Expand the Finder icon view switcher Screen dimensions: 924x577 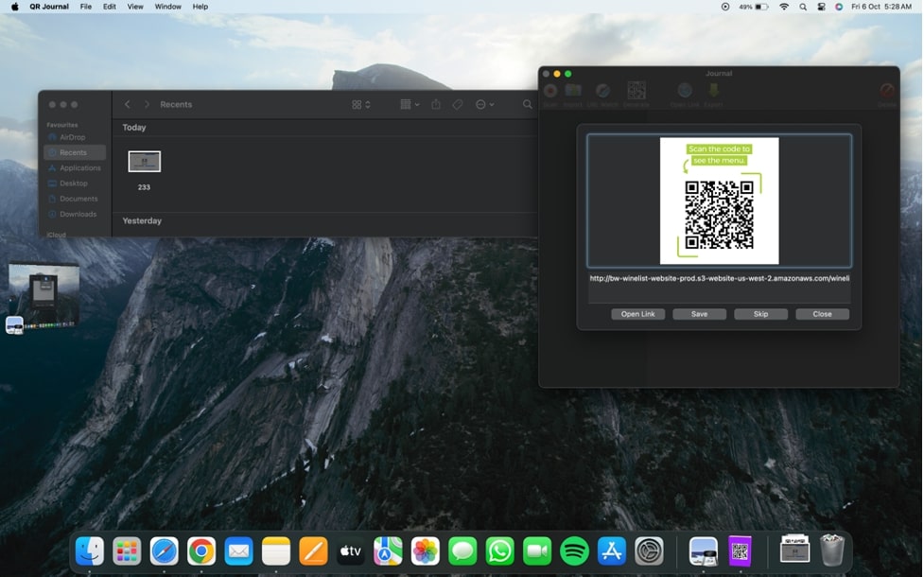[361, 105]
